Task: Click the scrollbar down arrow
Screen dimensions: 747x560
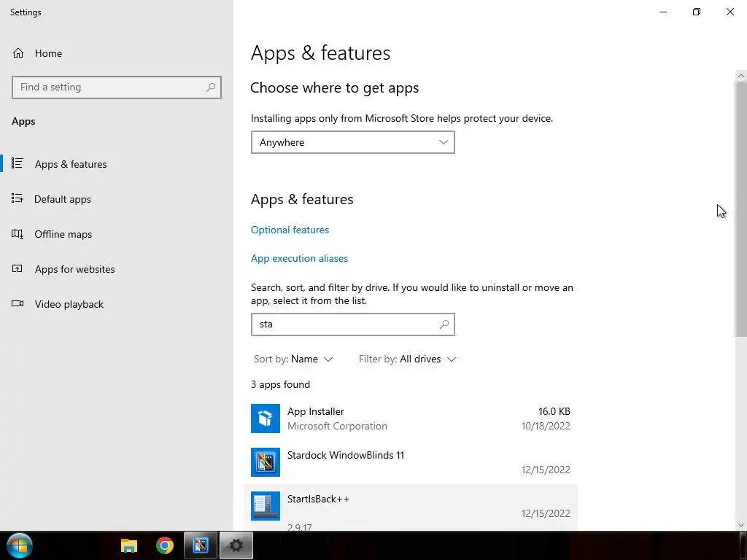Action: point(741,525)
